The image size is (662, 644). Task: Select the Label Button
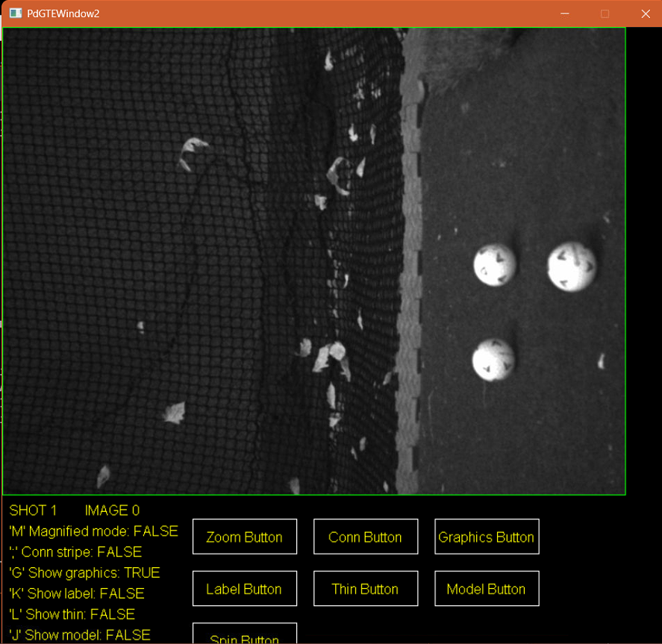tap(245, 588)
